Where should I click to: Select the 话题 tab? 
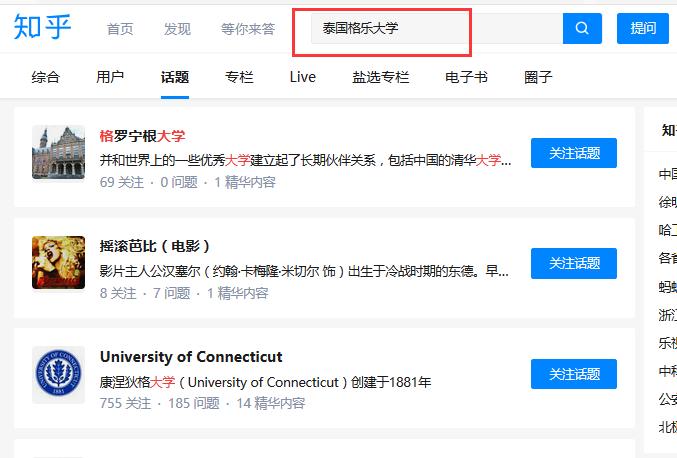click(x=175, y=77)
